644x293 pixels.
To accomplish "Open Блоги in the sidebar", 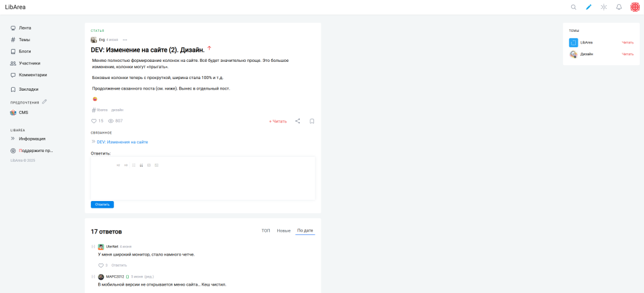I will point(25,51).
